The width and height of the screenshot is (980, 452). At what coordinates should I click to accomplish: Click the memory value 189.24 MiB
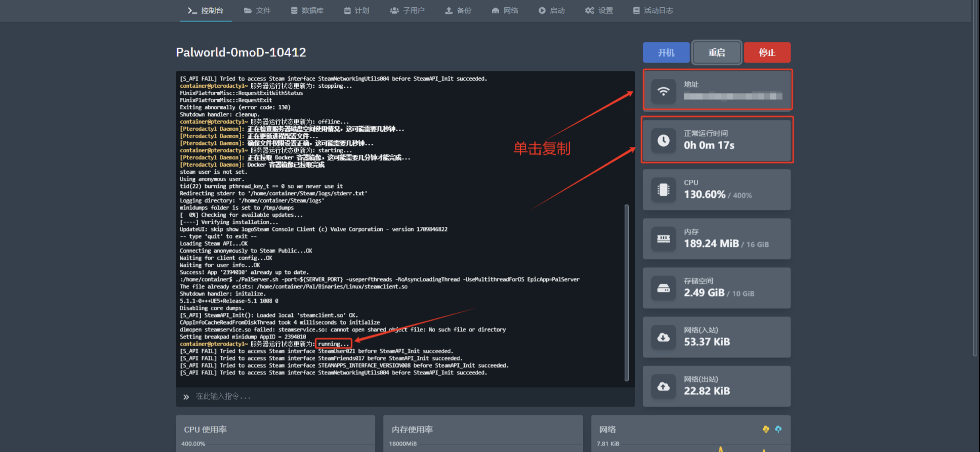tap(711, 244)
